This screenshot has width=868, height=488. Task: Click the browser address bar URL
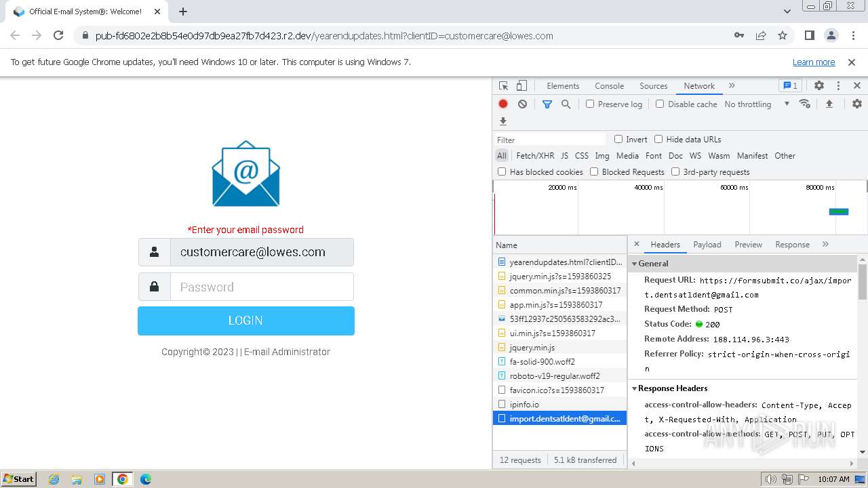[x=324, y=36]
